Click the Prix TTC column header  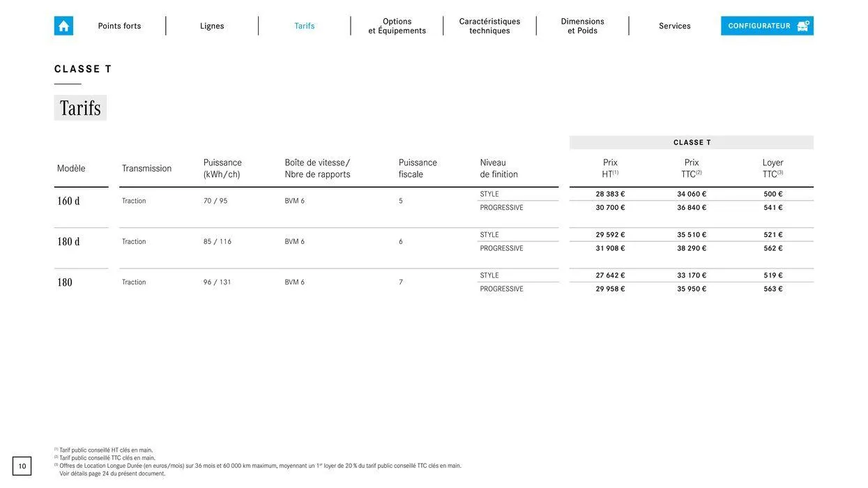tap(691, 168)
